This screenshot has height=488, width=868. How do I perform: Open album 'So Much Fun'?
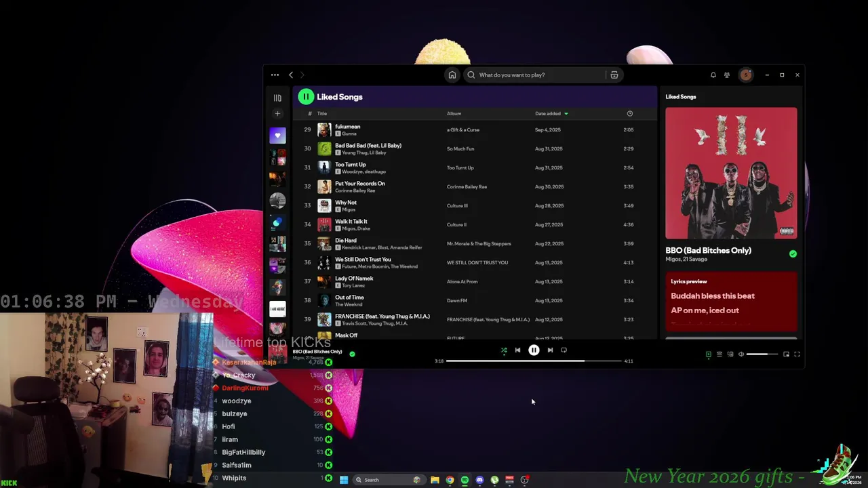[x=460, y=149]
